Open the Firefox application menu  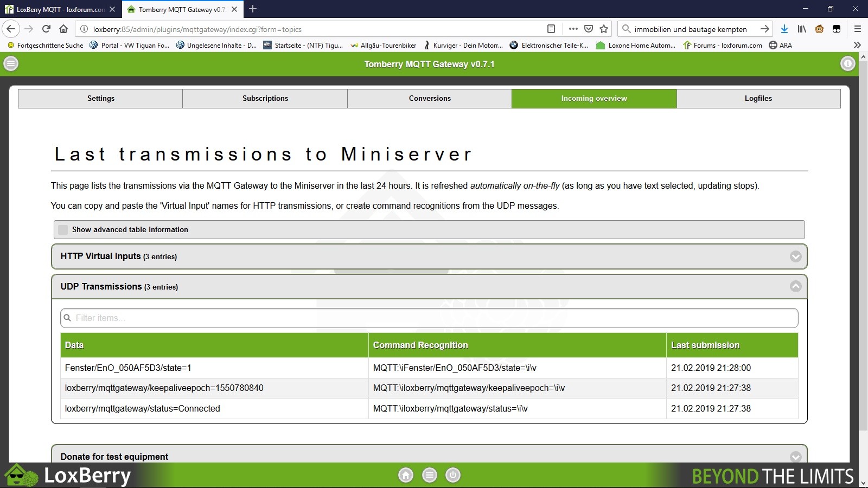pyautogui.click(x=858, y=29)
